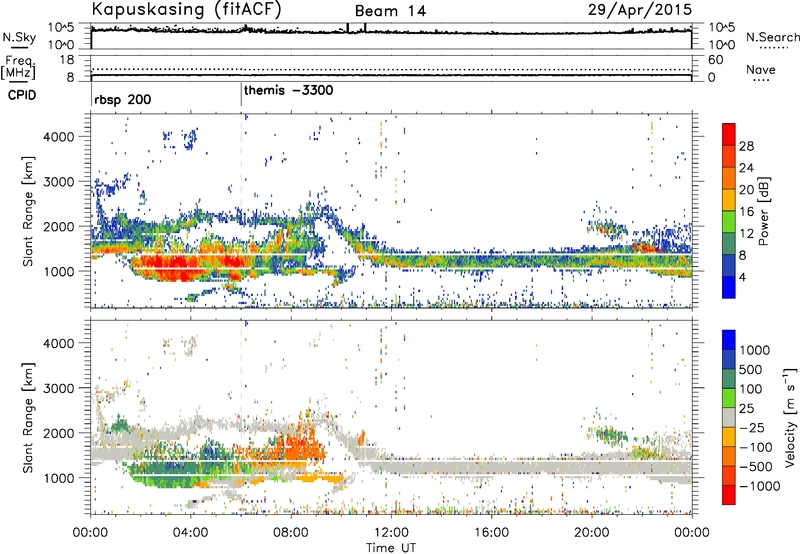Screen dimensions: 800x554
Task: Click the blue bottom segment of Power colorbar
Action: point(729,287)
